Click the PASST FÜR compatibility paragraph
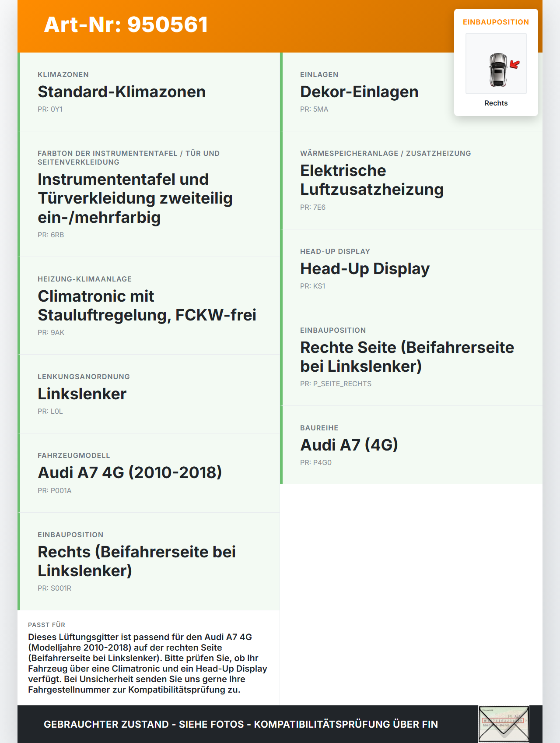The image size is (560, 743). pos(148,663)
